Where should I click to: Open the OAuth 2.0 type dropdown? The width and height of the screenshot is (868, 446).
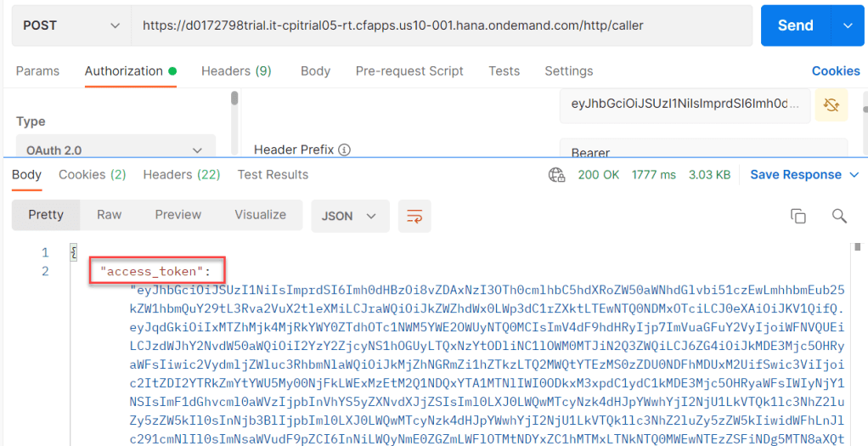pos(115,150)
